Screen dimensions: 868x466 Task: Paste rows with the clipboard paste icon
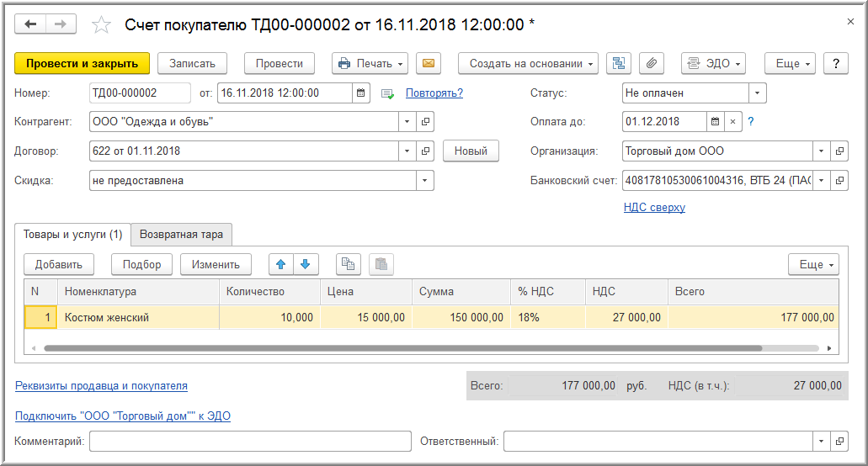click(x=381, y=264)
